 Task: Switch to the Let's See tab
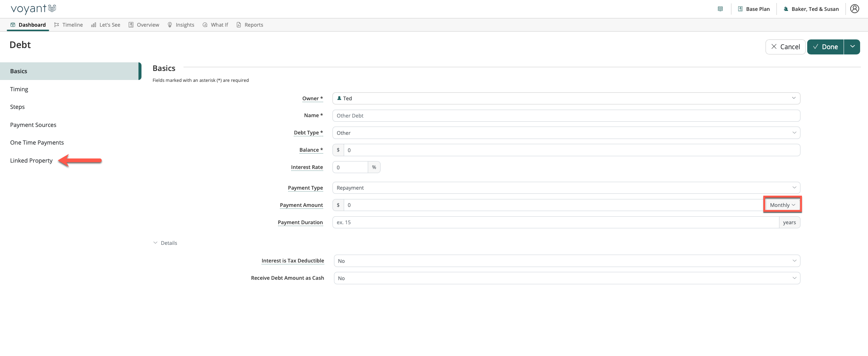(x=105, y=25)
